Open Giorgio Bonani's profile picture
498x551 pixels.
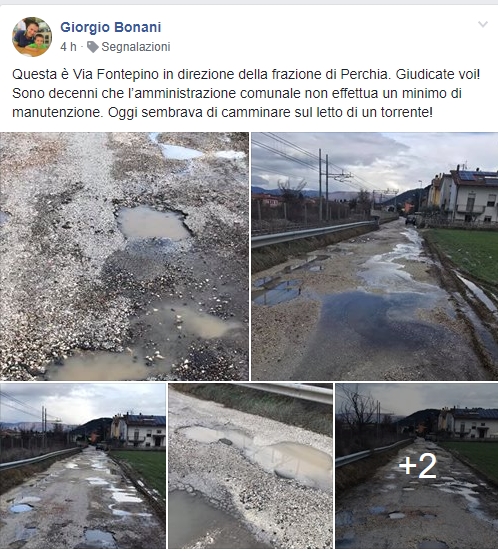tap(32, 37)
